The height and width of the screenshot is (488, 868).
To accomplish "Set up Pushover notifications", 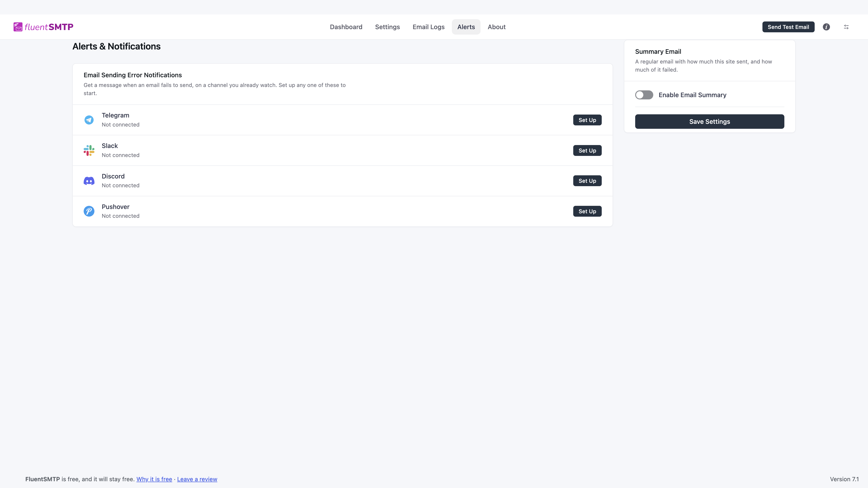I will tap(587, 211).
